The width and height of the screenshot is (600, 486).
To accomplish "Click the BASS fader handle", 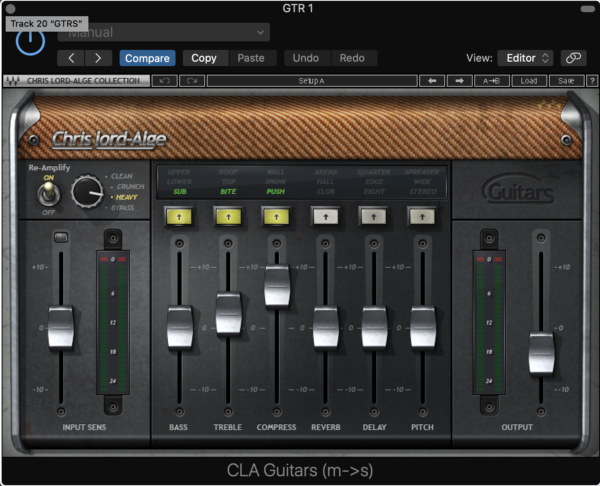I will click(180, 328).
